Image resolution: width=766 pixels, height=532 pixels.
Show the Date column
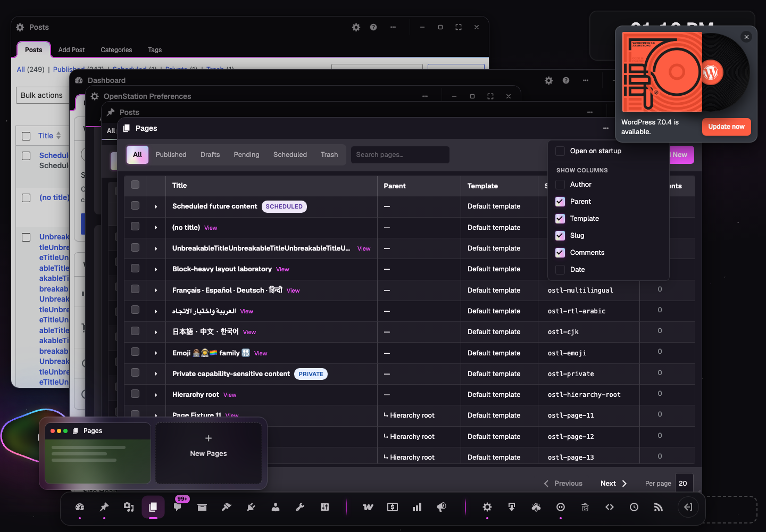click(x=560, y=270)
